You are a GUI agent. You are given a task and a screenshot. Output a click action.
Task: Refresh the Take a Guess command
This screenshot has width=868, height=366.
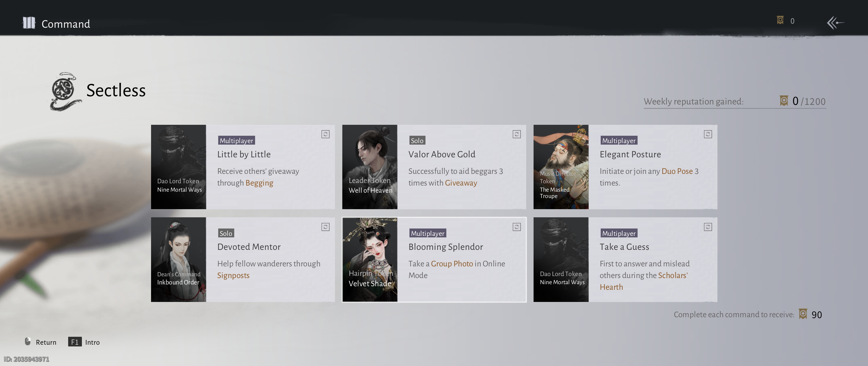tap(708, 227)
